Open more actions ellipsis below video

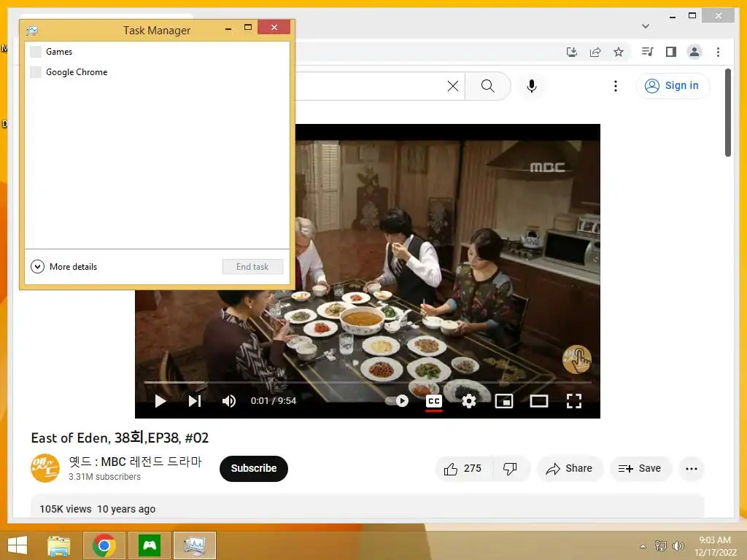[x=692, y=469]
